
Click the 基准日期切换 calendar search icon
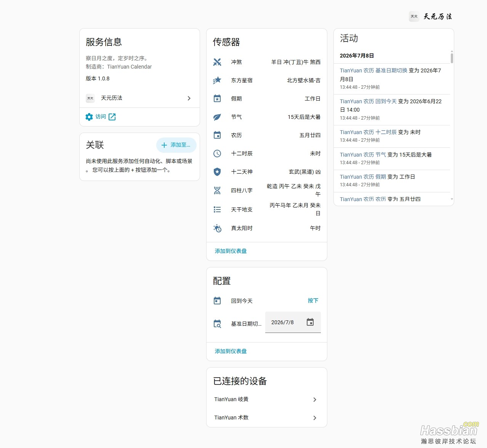[217, 324]
